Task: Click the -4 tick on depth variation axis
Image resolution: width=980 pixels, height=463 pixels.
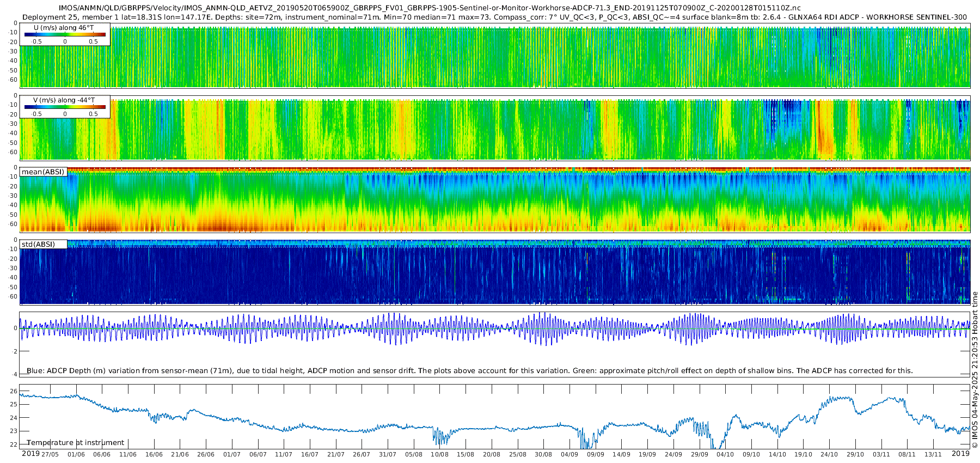Action: coord(14,374)
